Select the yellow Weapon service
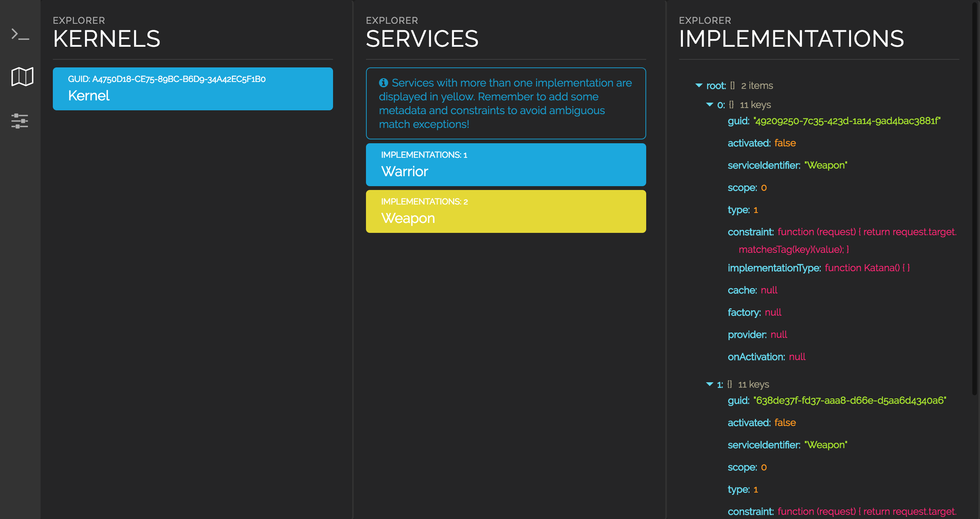The width and height of the screenshot is (980, 519). point(506,211)
